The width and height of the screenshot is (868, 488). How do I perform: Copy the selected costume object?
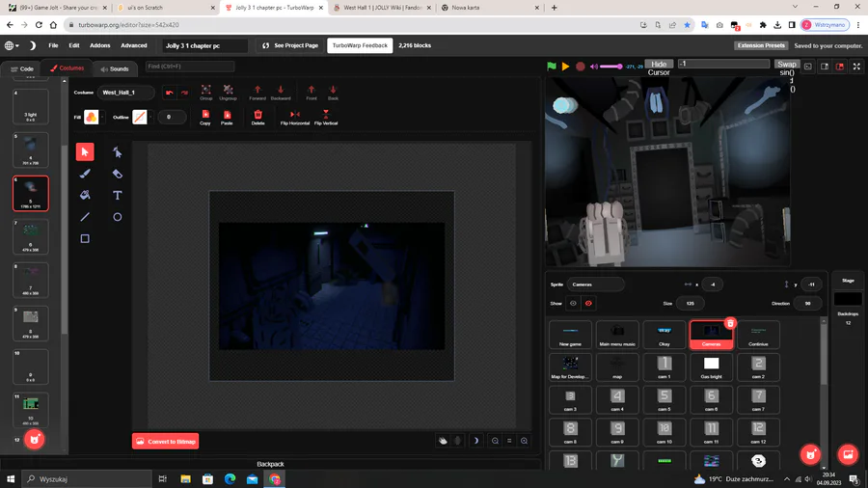coord(205,118)
